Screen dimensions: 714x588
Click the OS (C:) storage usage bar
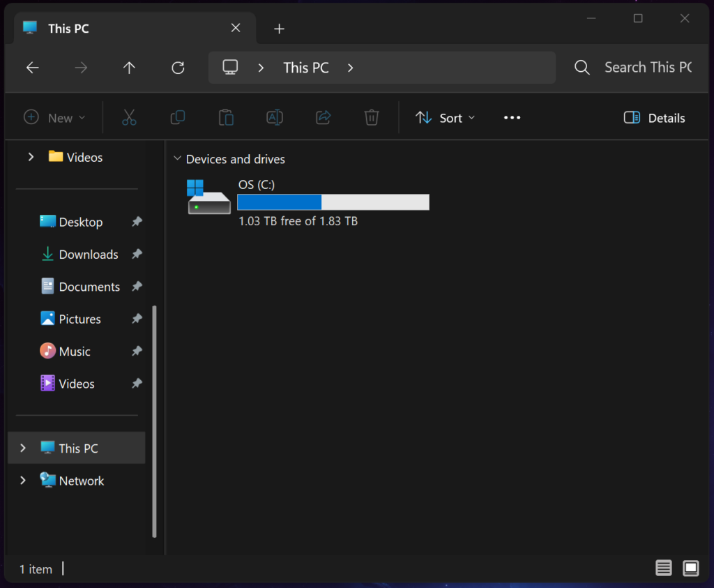pos(333,202)
